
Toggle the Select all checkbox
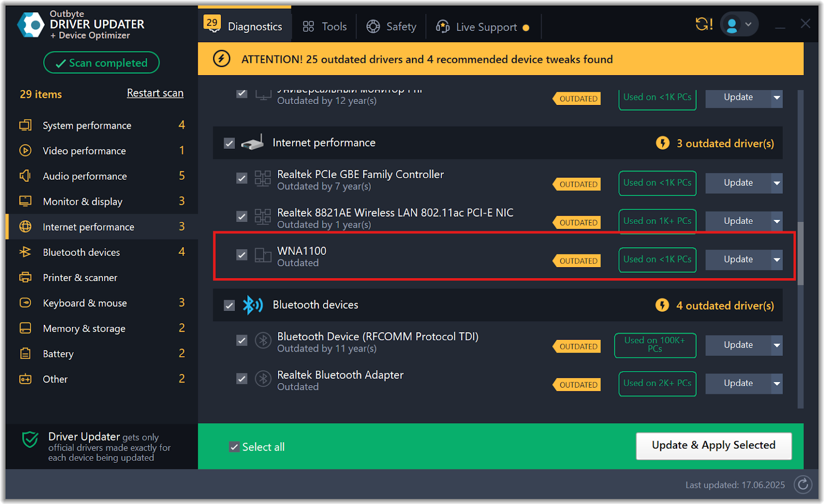(x=234, y=447)
